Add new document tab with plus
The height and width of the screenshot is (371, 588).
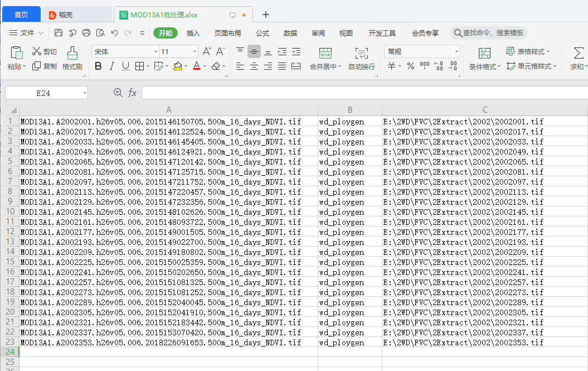(x=265, y=15)
